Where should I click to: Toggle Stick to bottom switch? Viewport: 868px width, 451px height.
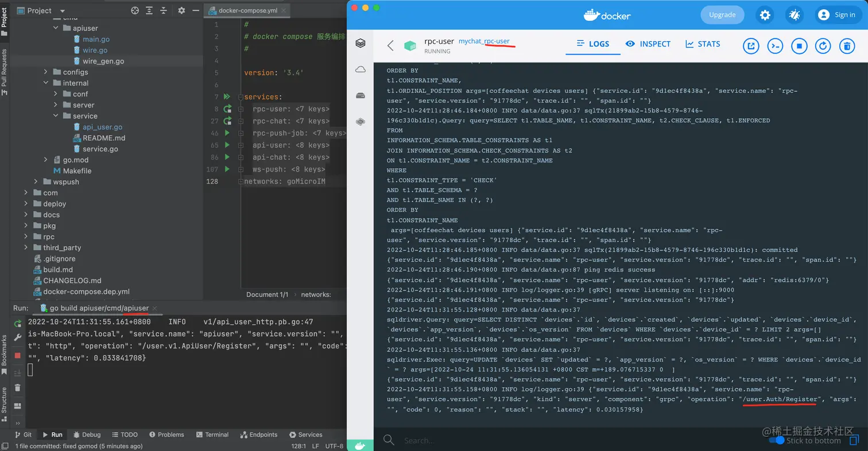(777, 440)
